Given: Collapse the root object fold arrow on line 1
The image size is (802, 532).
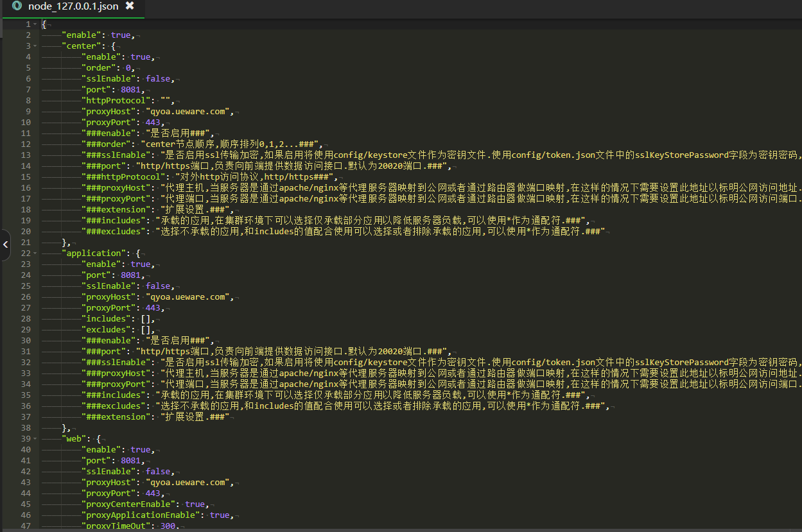Looking at the screenshot, I should point(35,24).
